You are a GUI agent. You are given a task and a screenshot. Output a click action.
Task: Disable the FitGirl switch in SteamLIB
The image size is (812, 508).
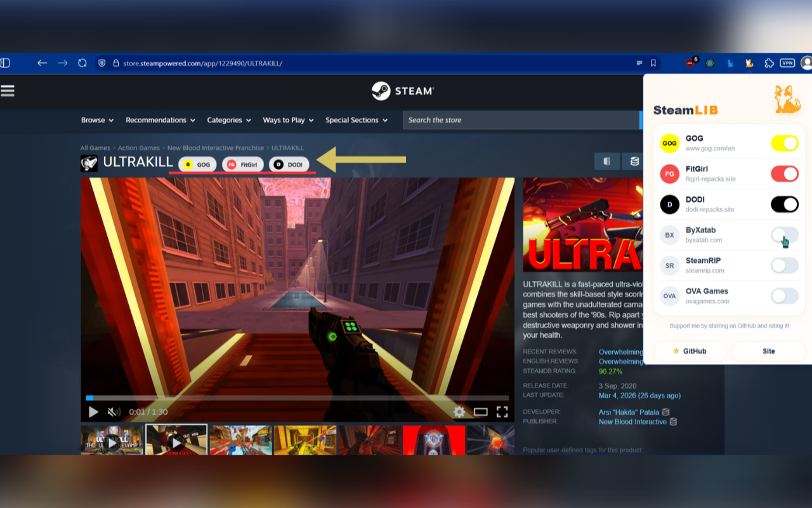pos(784,173)
